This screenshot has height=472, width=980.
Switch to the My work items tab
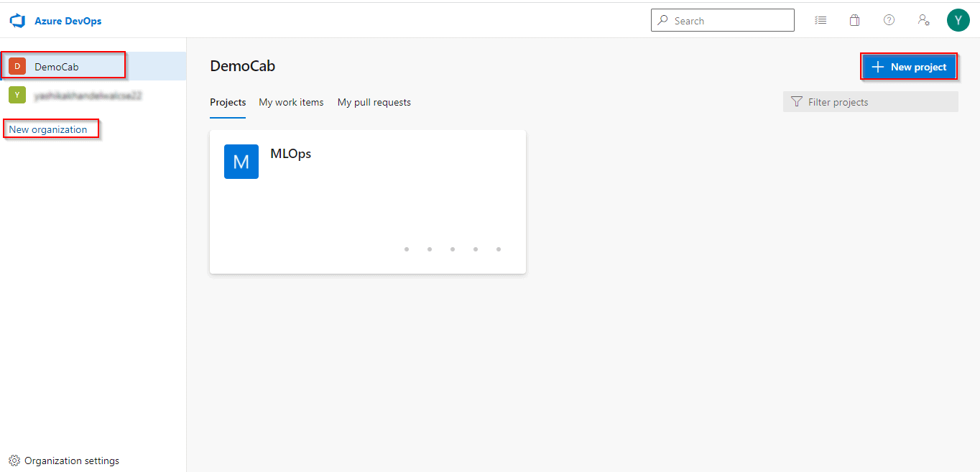(291, 102)
